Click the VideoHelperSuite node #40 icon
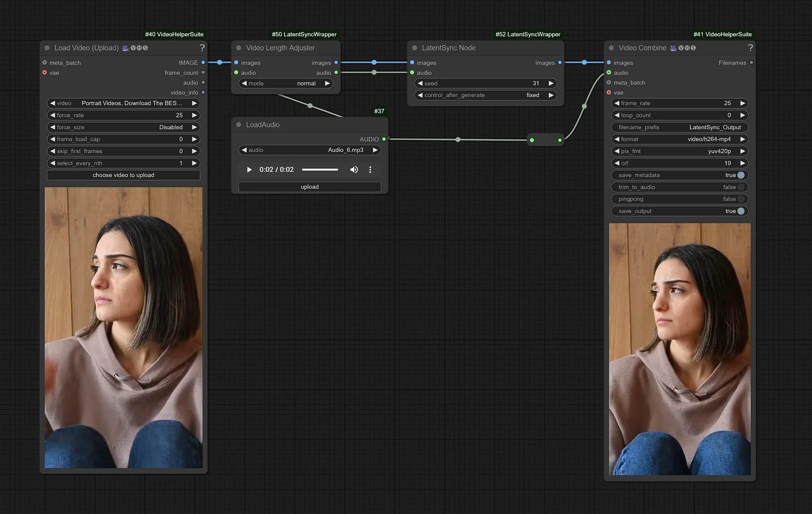This screenshot has width=812, height=514. (125, 48)
